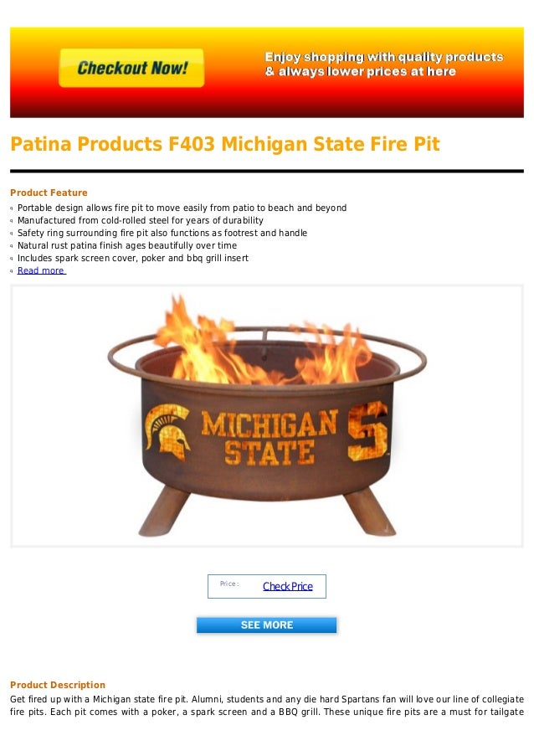Click the Spartan helmet logo on the pit

[167, 431]
